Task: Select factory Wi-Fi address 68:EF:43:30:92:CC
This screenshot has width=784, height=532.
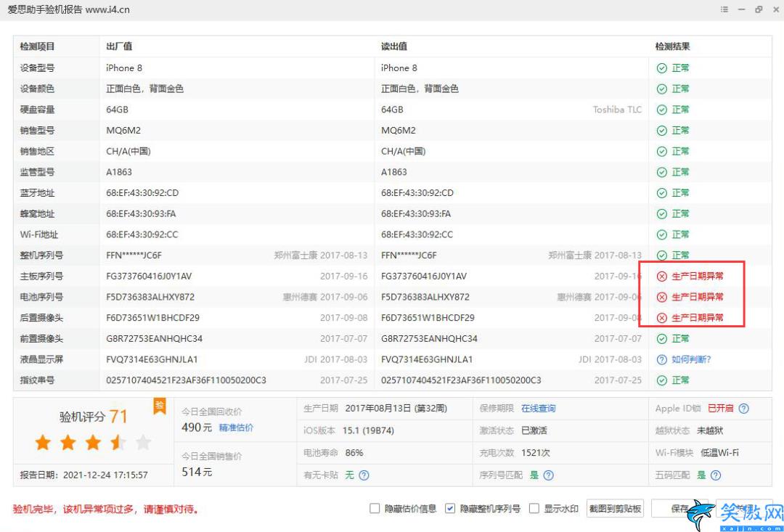Action: [x=142, y=234]
